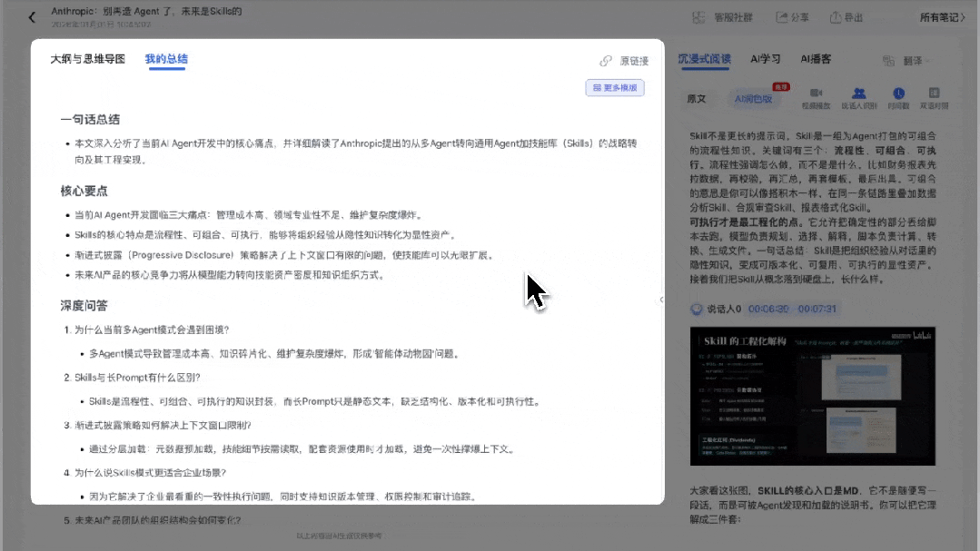Click the 翻译 translate icon

point(888,61)
